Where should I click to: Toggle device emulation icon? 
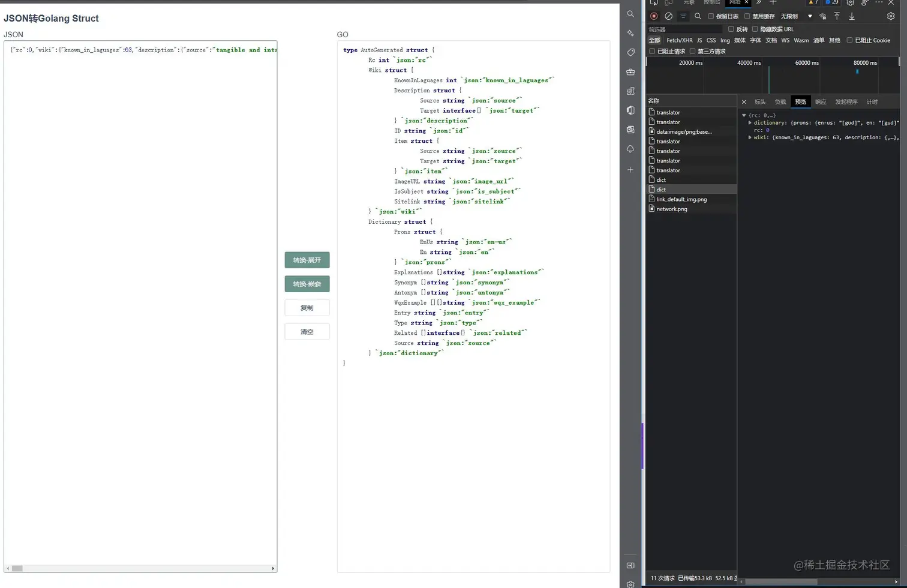click(668, 2)
